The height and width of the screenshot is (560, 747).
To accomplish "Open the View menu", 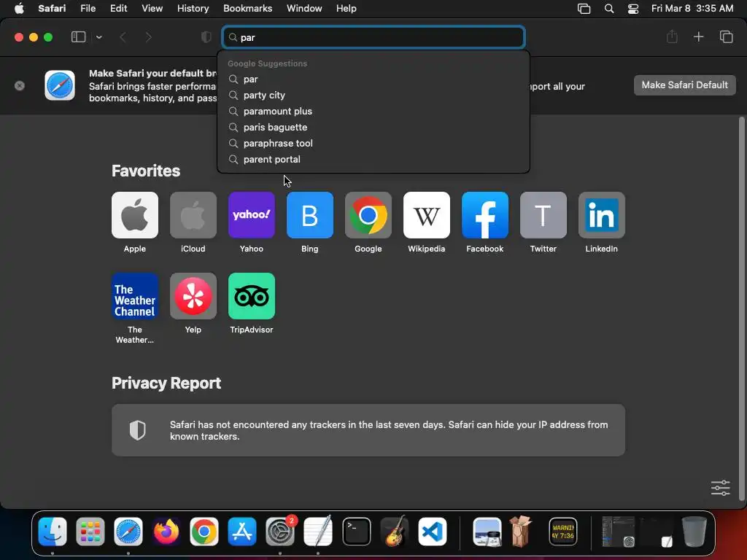I will click(152, 8).
